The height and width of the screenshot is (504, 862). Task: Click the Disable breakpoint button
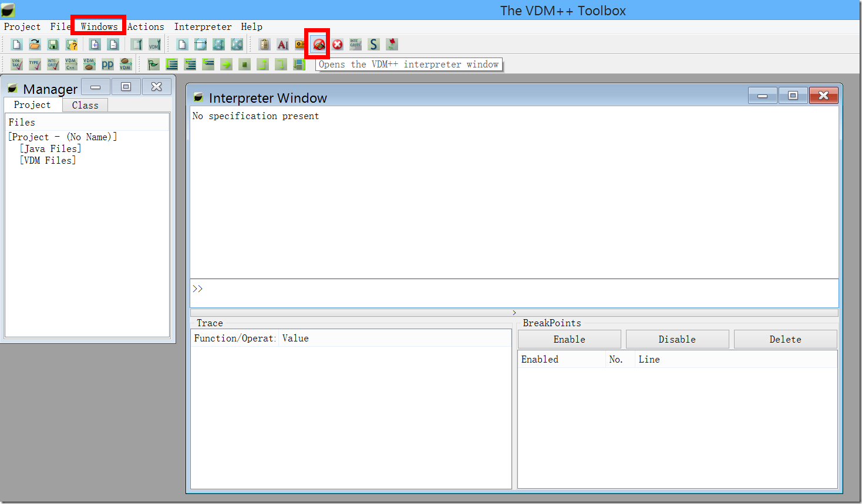(x=677, y=339)
